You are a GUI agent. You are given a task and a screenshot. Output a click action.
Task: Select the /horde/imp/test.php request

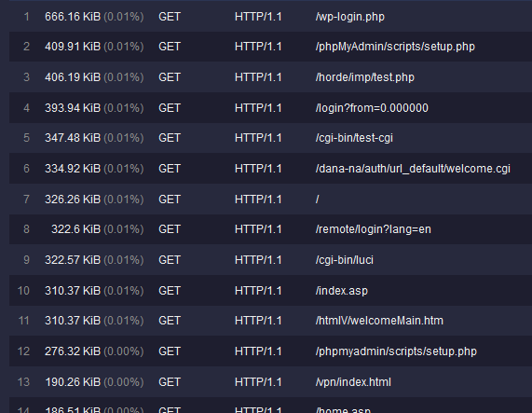click(x=364, y=77)
